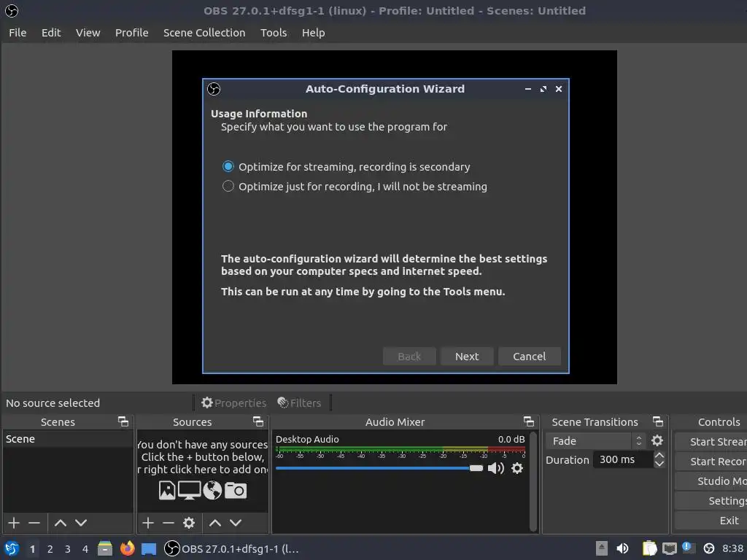747x560 pixels.
Task: Switch to workspace 4
Action: 85,549
